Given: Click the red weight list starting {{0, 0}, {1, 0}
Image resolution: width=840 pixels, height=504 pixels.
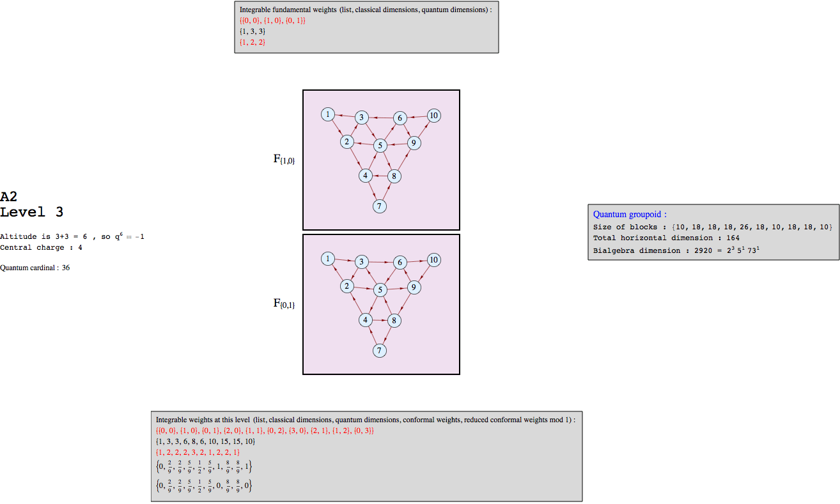Looking at the screenshot, I should pyautogui.click(x=265, y=431).
